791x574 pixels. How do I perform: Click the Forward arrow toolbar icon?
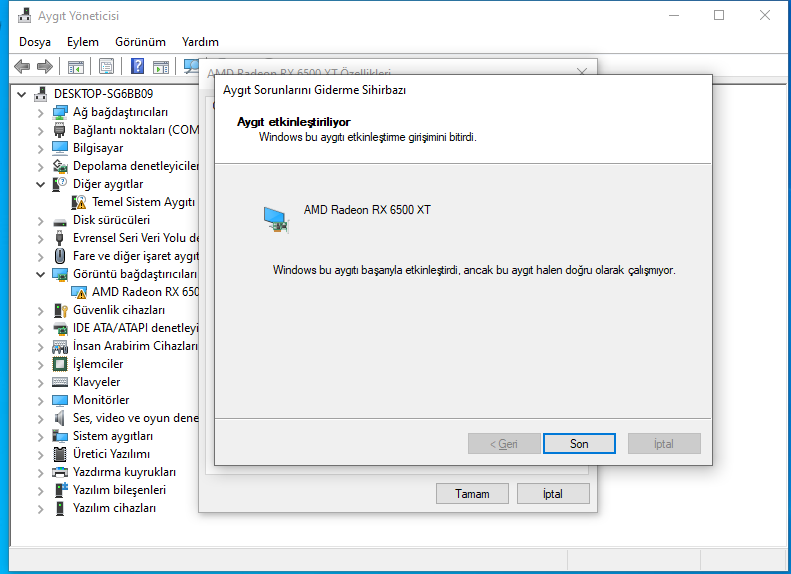tap(45, 66)
